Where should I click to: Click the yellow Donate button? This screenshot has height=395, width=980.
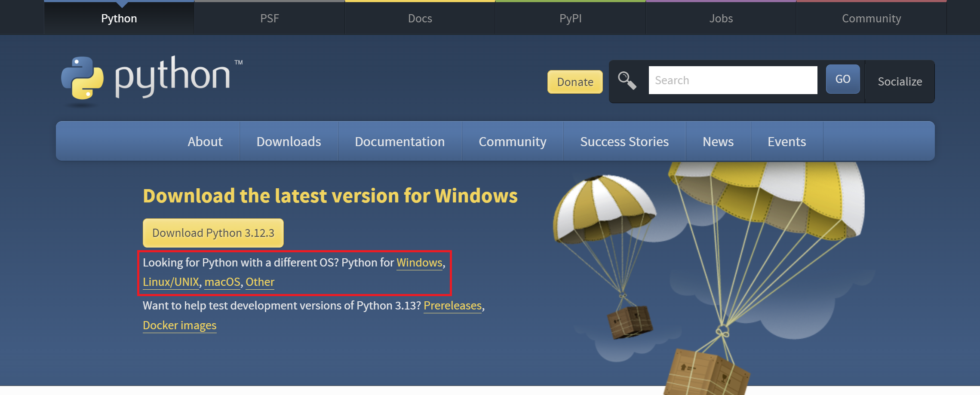pos(575,82)
